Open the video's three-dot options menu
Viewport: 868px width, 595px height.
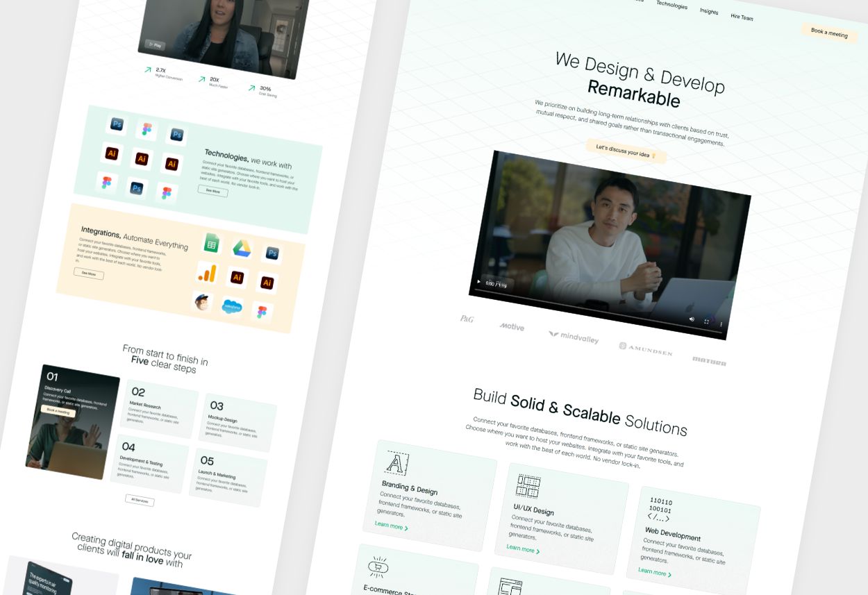tap(721, 324)
